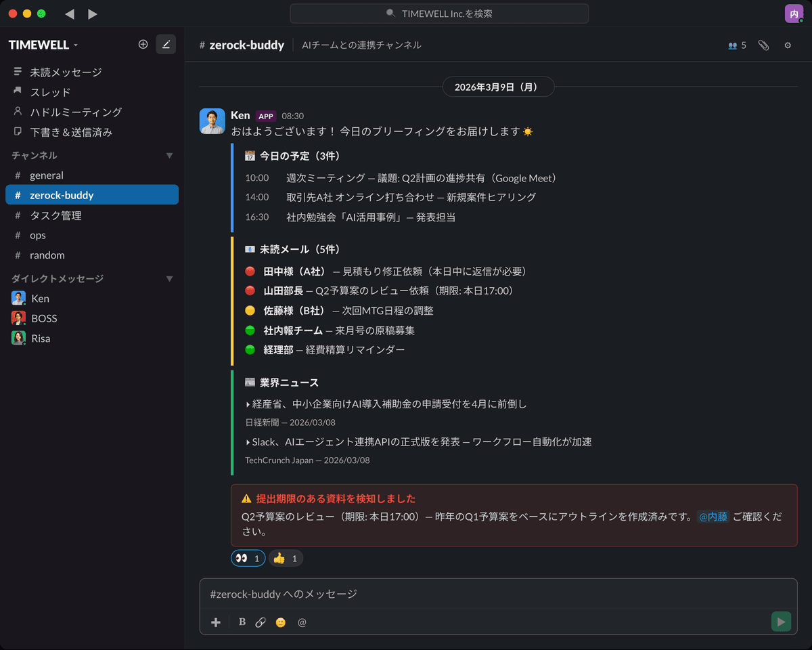Screen dimensions: 812x650
Task: Toggle the 👀 reaction on Ken's message
Action: point(248,558)
